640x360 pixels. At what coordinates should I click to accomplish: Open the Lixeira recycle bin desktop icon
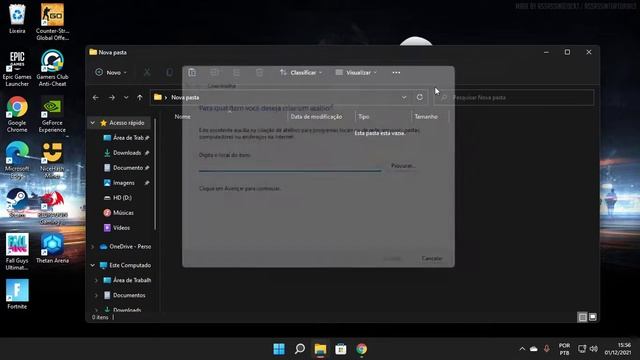(x=17, y=18)
